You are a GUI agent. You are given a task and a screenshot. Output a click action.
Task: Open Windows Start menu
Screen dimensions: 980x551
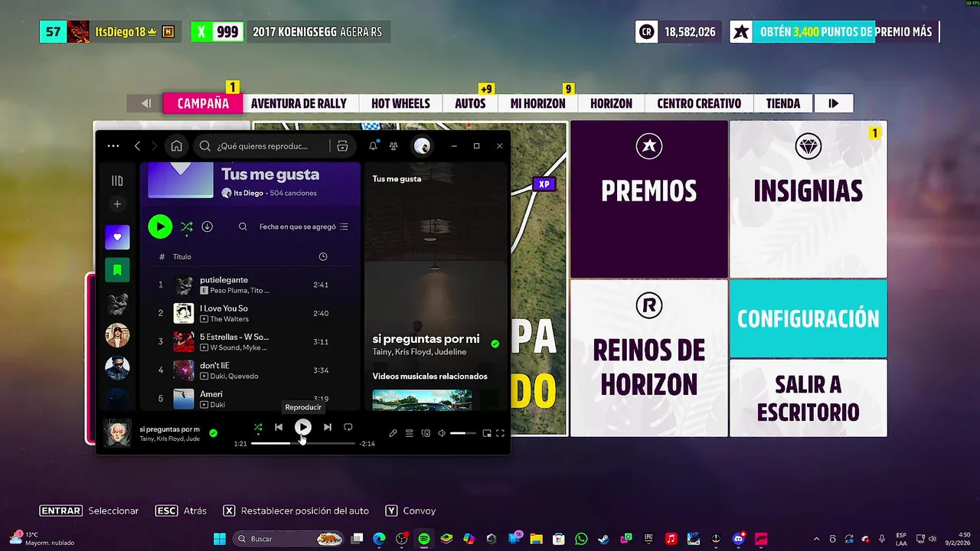pyautogui.click(x=219, y=539)
